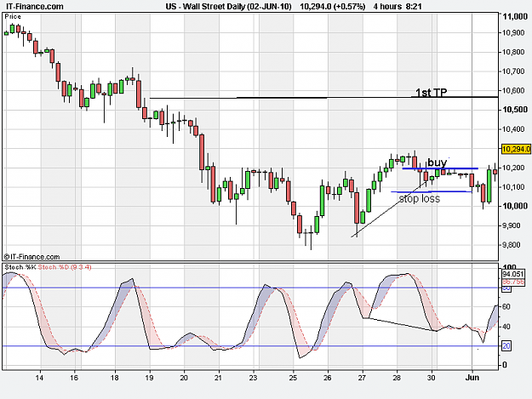Click the 94.051 stochastic value box

(513, 274)
